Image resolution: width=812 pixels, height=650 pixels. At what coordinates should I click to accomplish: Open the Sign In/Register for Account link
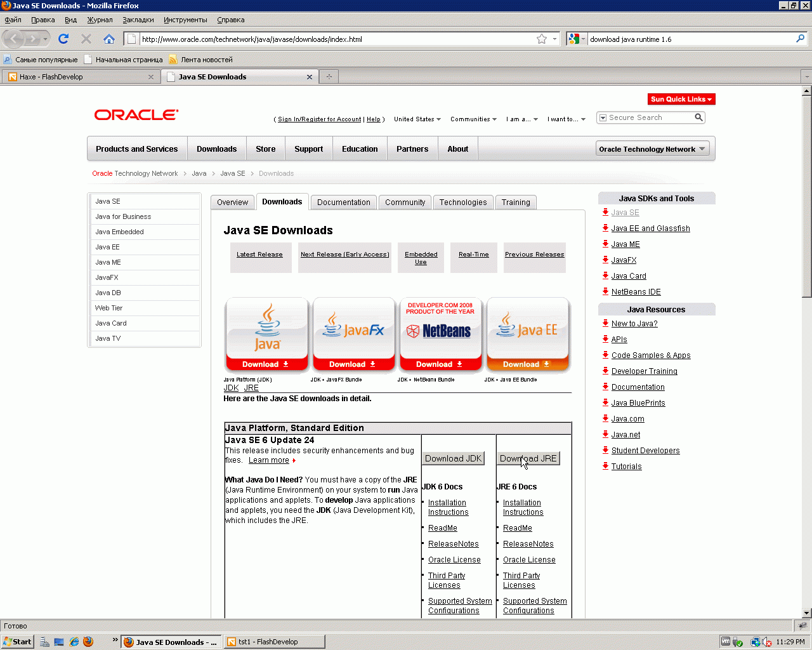320,119
